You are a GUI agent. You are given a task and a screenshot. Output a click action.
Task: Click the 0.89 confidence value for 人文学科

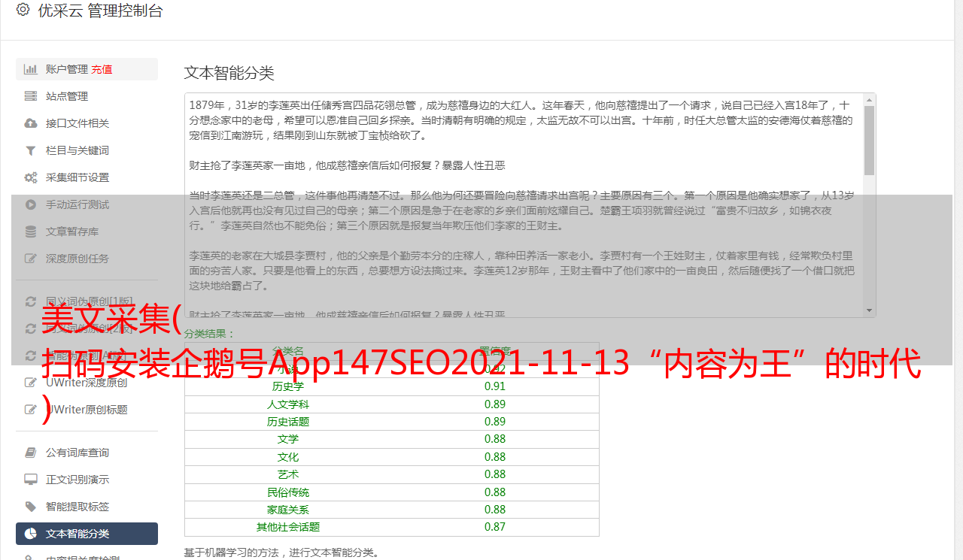pyautogui.click(x=495, y=404)
